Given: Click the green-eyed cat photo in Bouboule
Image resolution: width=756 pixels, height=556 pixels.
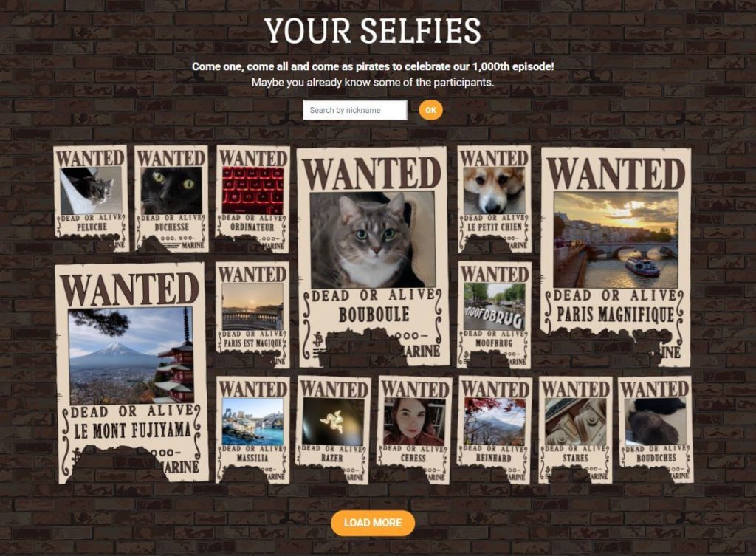Looking at the screenshot, I should tap(373, 240).
